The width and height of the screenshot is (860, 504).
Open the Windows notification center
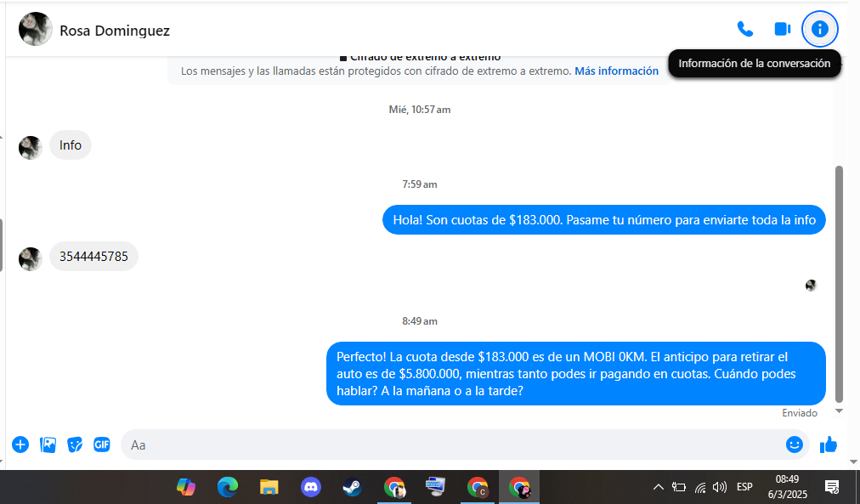click(x=832, y=487)
